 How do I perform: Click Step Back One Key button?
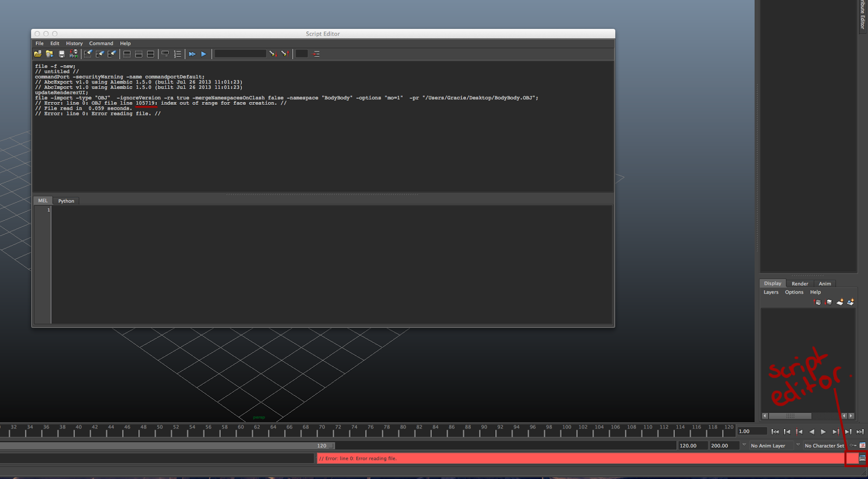point(799,432)
